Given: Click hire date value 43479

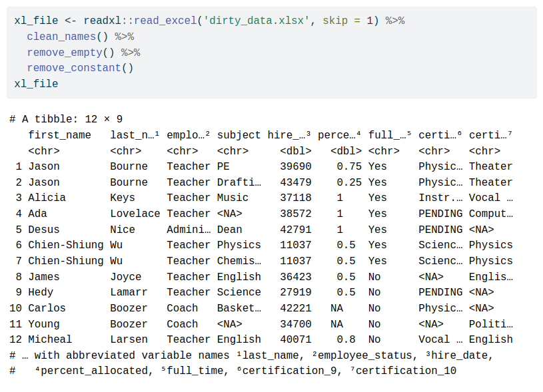Looking at the screenshot, I should (x=296, y=182).
